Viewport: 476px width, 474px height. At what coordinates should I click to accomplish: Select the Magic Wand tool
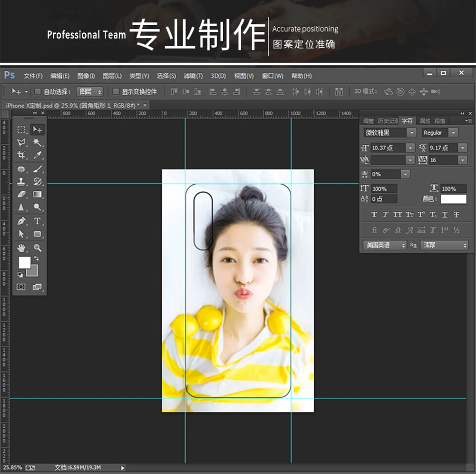(x=37, y=142)
